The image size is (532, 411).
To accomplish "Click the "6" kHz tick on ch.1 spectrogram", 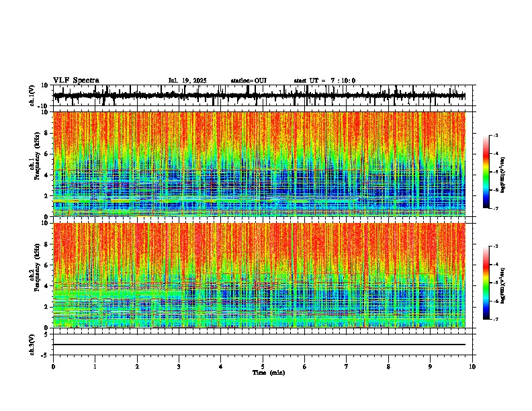I will 46,154.
